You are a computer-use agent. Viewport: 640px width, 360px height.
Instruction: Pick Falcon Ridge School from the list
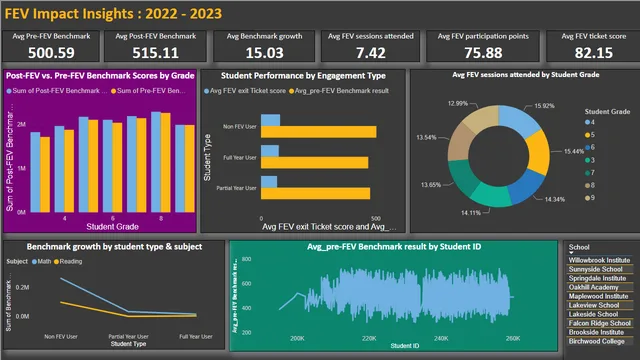coord(600,323)
